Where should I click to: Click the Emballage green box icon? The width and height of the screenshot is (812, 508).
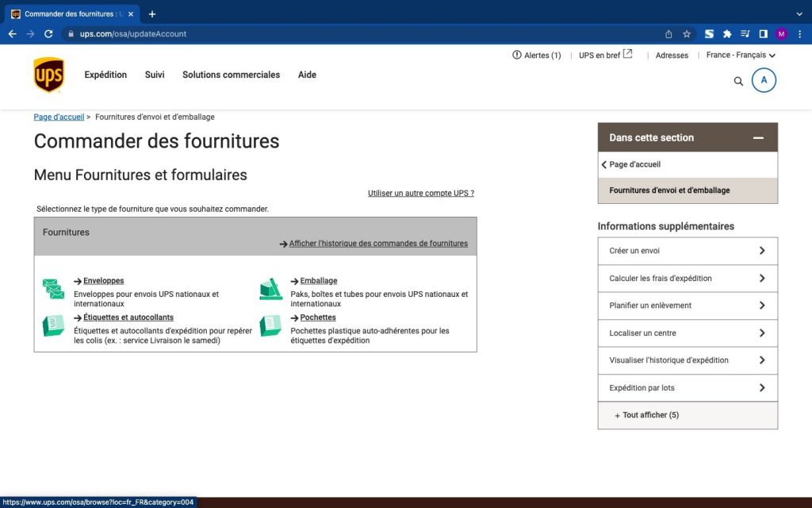coord(271,289)
